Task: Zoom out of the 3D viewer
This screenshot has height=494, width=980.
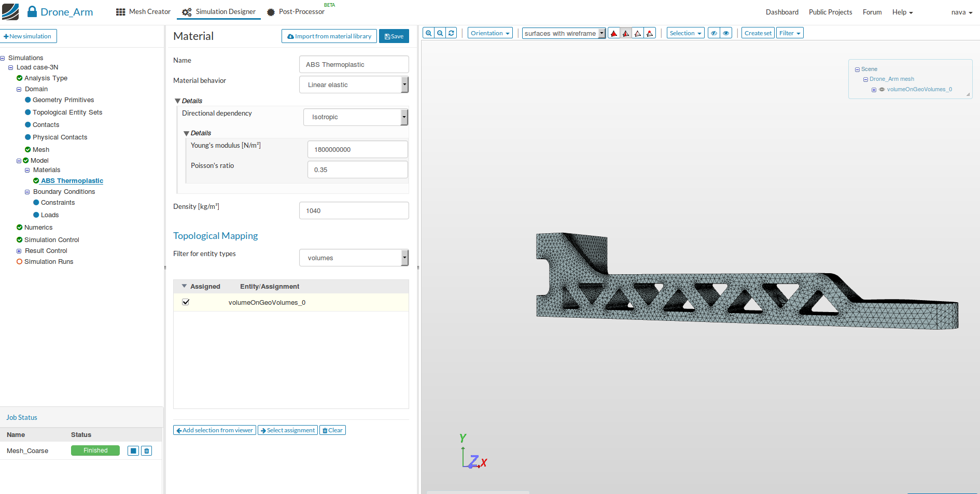Action: point(440,33)
